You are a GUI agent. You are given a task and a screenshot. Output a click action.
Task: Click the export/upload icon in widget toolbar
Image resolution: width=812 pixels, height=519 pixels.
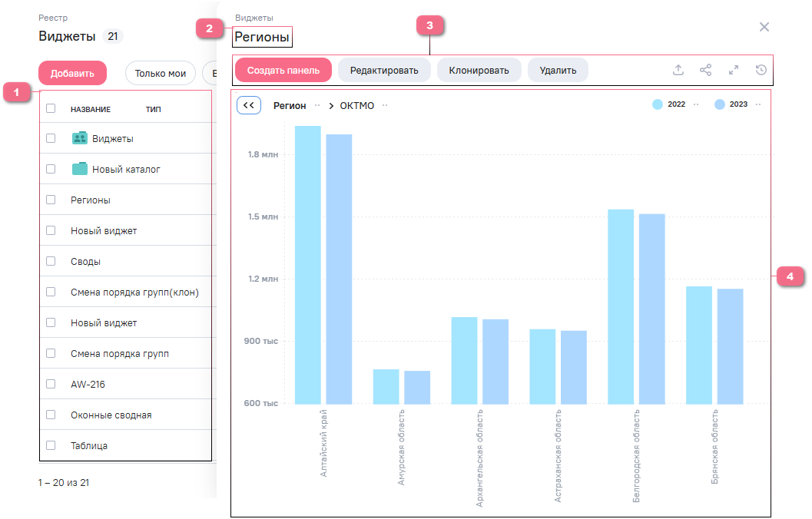click(678, 70)
